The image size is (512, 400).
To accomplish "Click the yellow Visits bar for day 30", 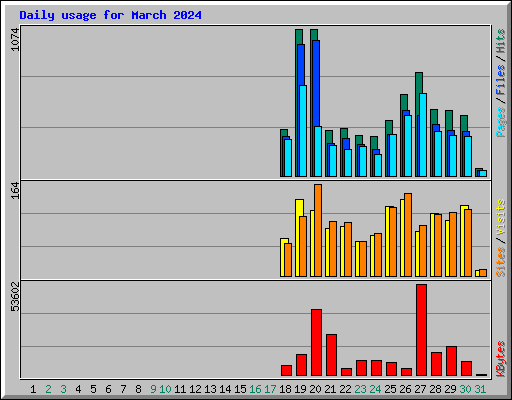I will tap(463, 241).
